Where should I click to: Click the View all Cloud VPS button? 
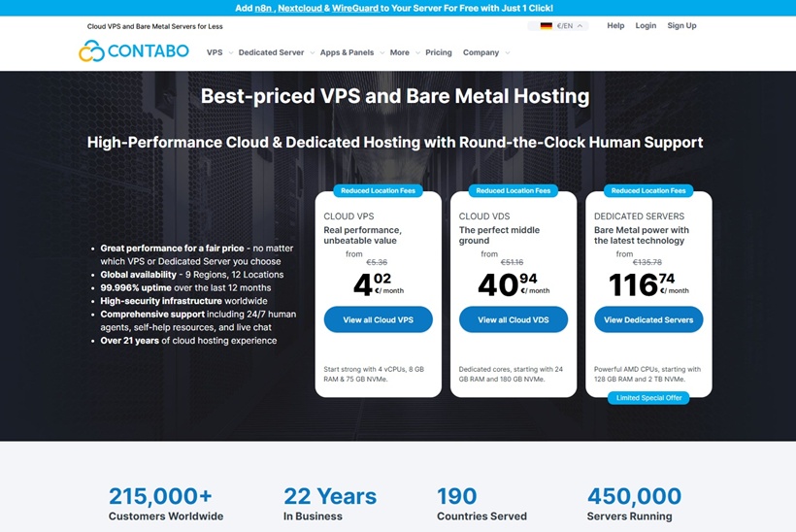pos(379,319)
